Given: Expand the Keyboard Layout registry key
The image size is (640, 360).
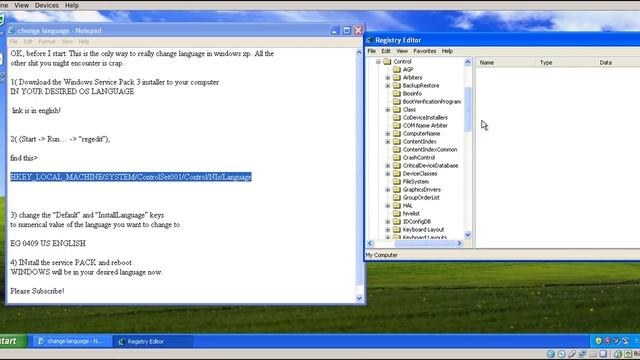Looking at the screenshot, I should coord(388,230).
